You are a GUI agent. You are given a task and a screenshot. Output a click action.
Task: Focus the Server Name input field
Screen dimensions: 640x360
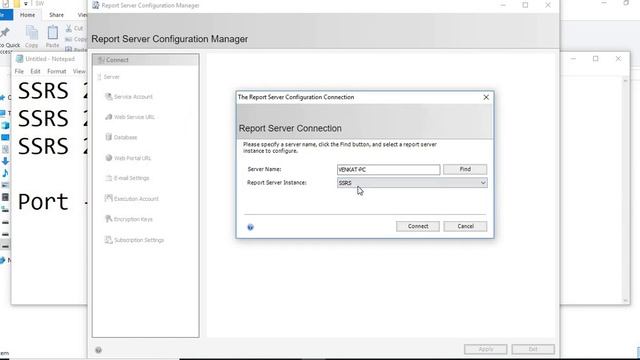coord(389,169)
